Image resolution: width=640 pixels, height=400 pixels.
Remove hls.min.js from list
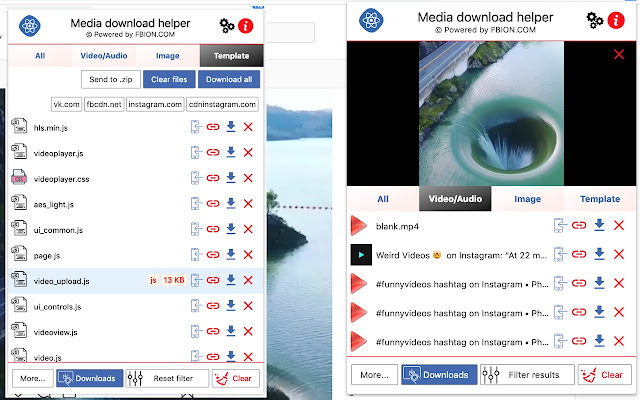pos(248,127)
